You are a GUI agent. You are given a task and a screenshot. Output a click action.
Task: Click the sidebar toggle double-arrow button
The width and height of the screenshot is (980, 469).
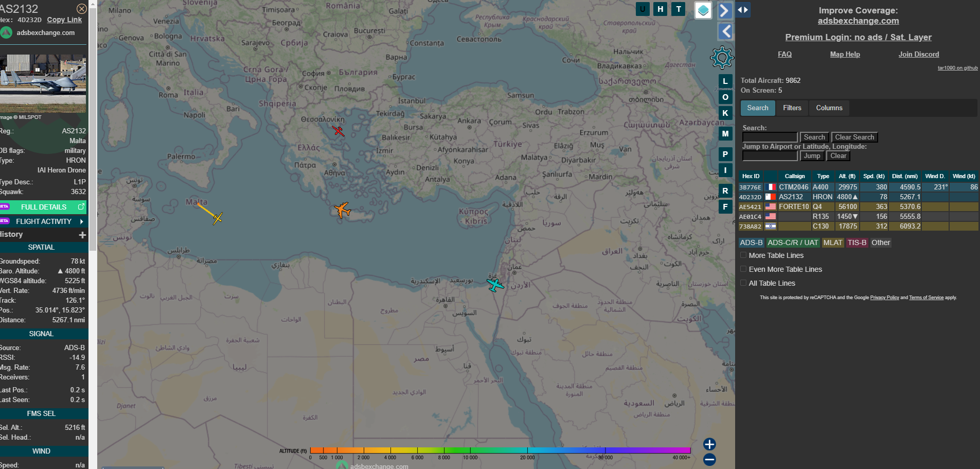click(x=743, y=10)
